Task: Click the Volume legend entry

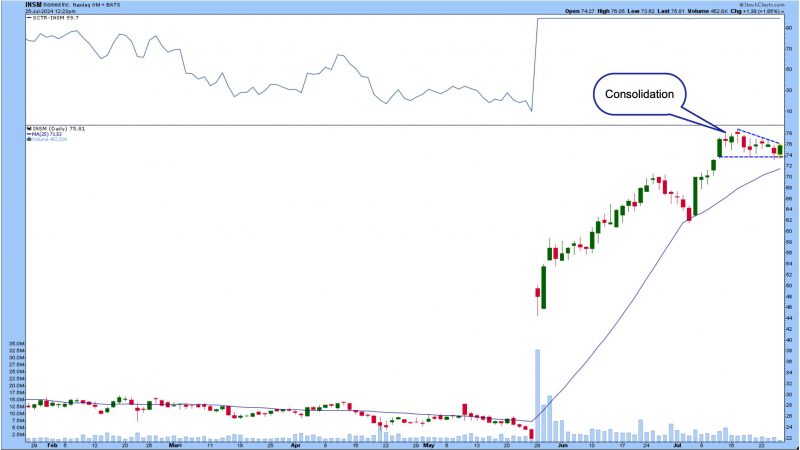Action: [x=49, y=139]
